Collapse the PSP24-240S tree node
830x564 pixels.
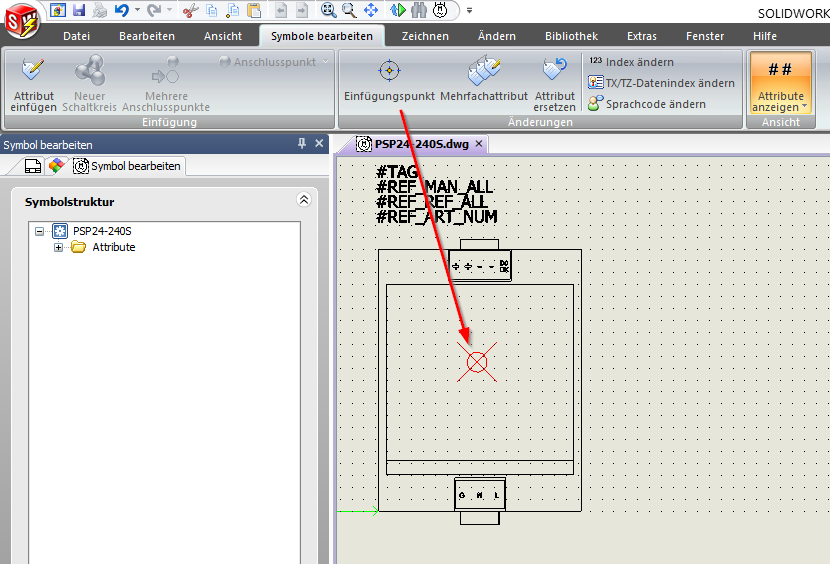coord(40,231)
